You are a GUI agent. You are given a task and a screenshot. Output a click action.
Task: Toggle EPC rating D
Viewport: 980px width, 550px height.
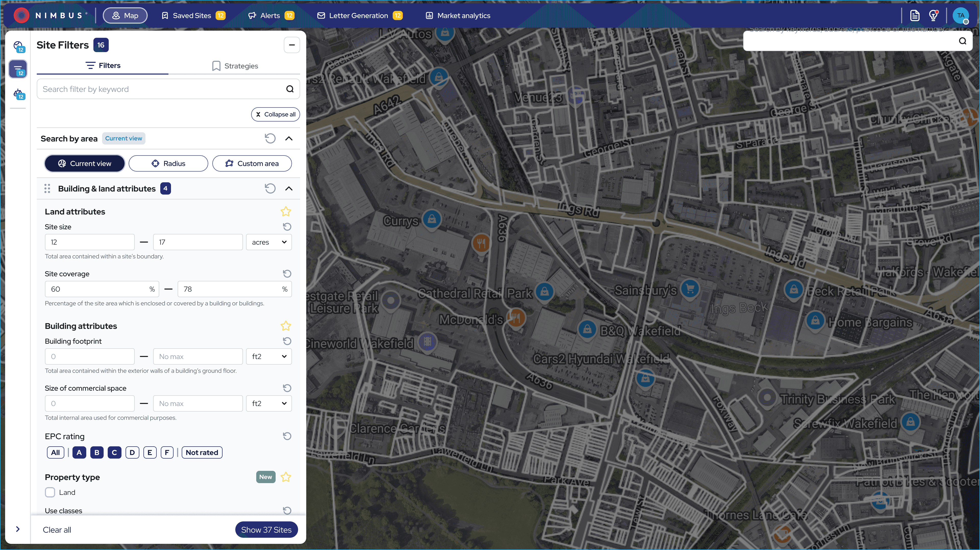(132, 452)
